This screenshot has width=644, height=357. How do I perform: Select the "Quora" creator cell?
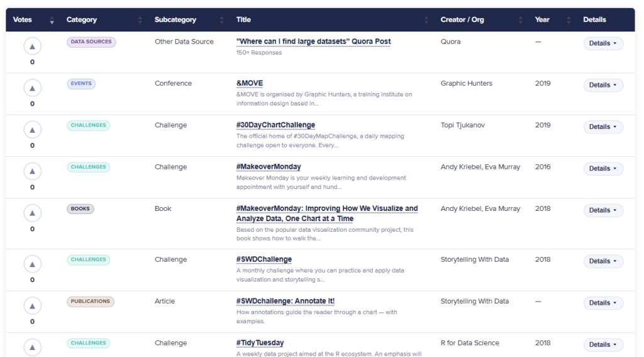pyautogui.click(x=450, y=42)
